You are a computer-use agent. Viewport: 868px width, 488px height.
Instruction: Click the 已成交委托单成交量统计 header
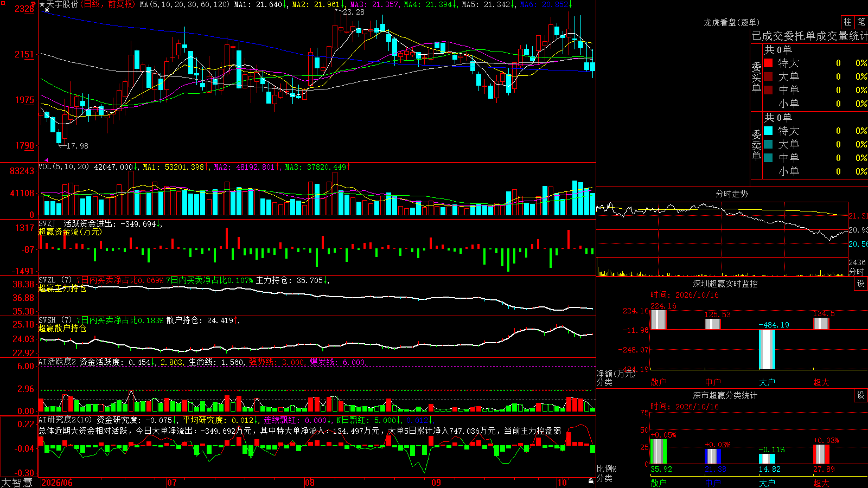pyautogui.click(x=809, y=36)
